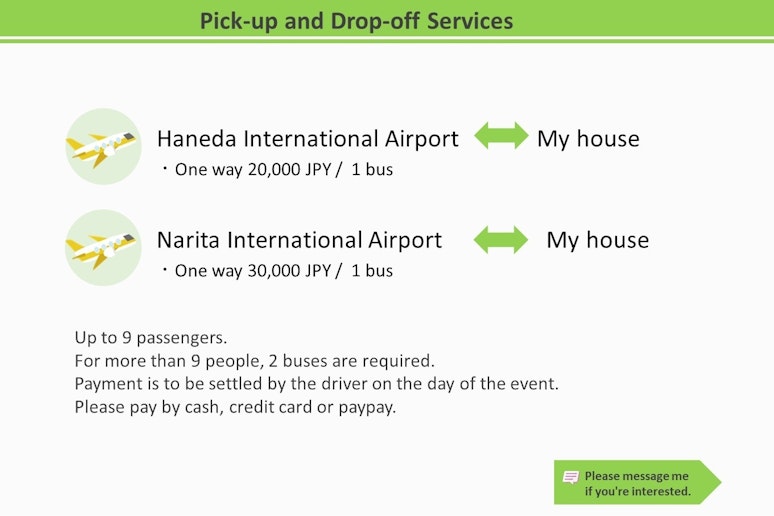Click "My house" in the Haneda row

(x=588, y=139)
